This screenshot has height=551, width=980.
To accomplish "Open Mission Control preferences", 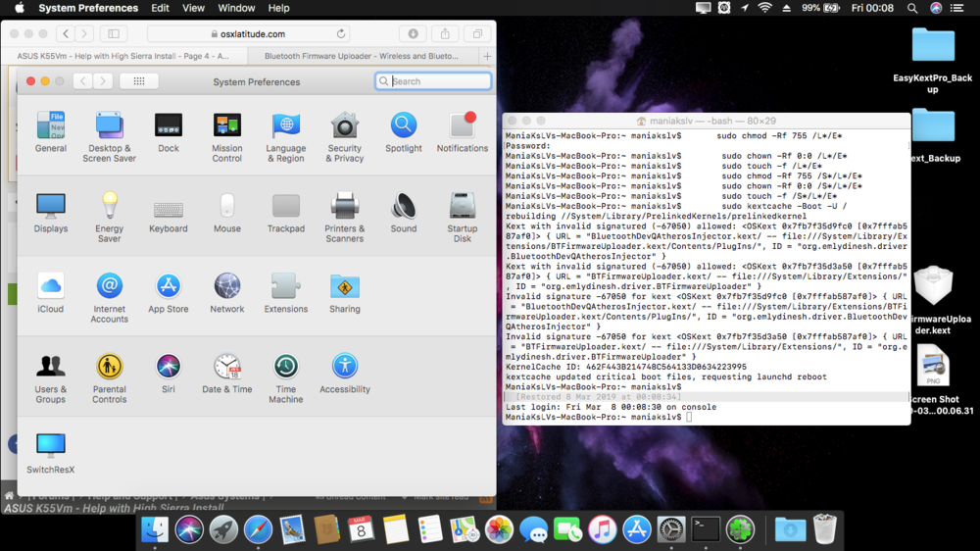I will 227,137.
